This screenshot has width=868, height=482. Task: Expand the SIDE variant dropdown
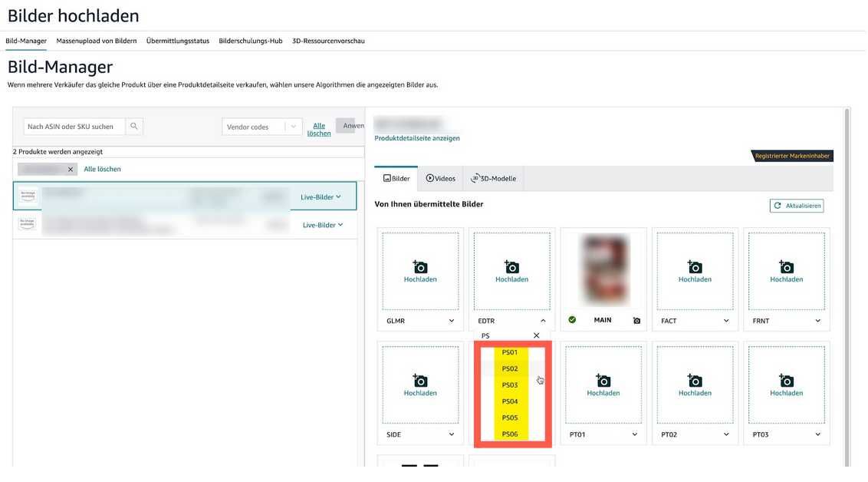tap(451, 434)
